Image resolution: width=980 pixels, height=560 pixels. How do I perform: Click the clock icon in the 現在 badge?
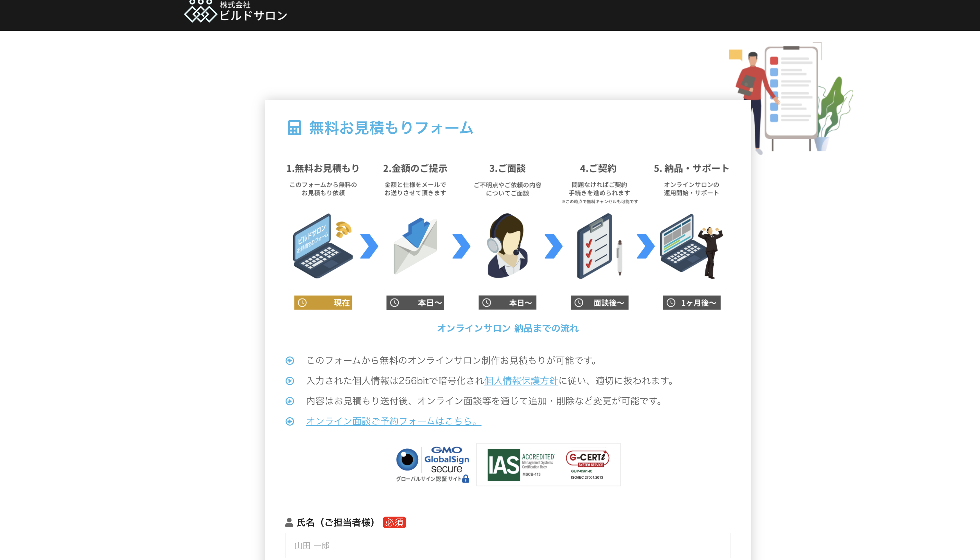[302, 303]
